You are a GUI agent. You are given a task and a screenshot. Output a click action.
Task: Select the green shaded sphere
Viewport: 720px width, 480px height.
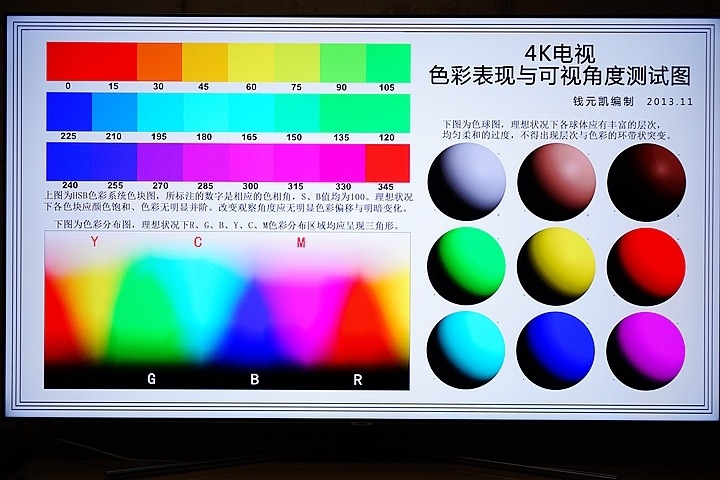(466, 266)
